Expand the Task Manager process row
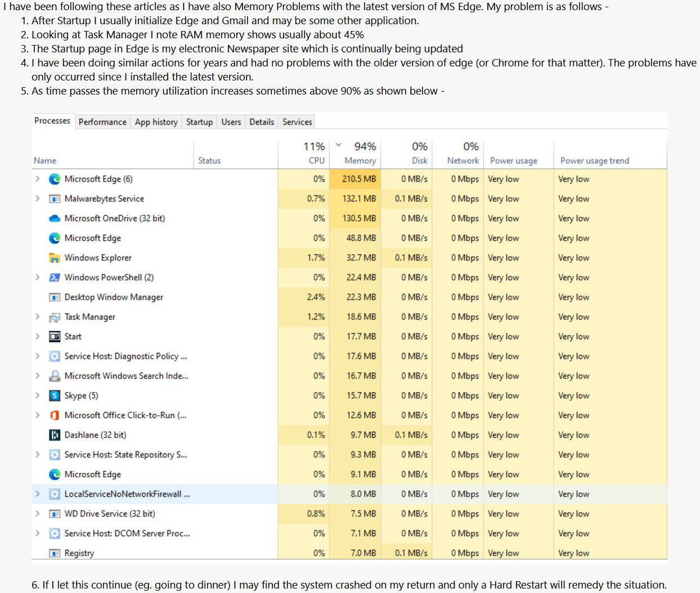This screenshot has width=700, height=593. [x=38, y=317]
